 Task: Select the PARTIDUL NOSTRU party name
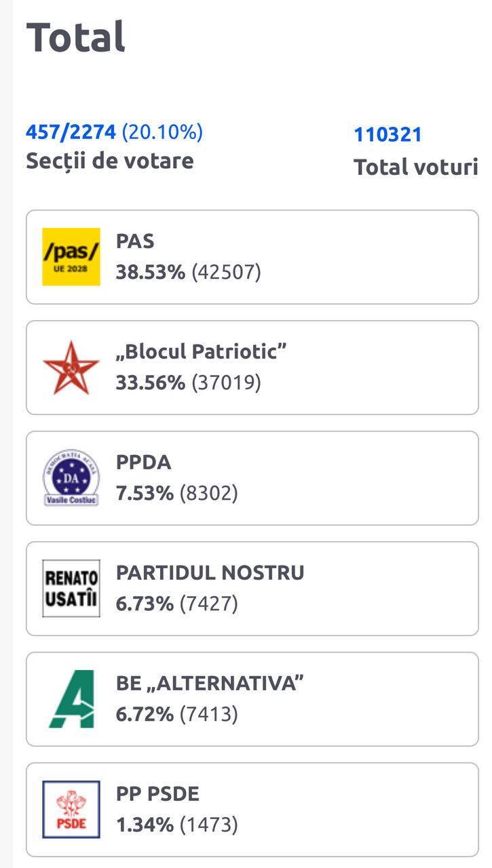click(x=210, y=572)
